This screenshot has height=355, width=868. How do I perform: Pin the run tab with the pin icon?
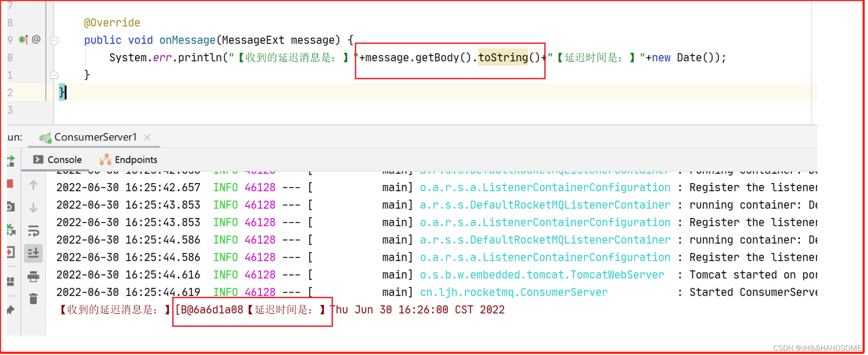coord(11,310)
